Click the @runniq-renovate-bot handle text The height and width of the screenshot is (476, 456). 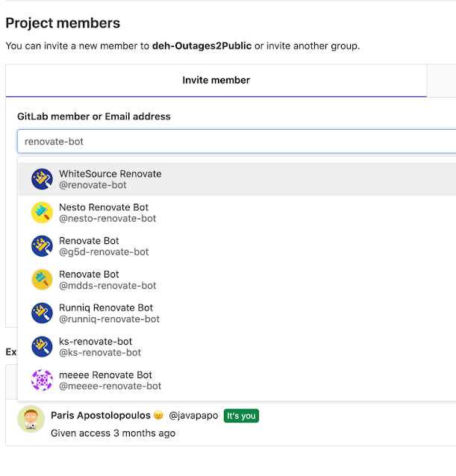[x=109, y=319]
